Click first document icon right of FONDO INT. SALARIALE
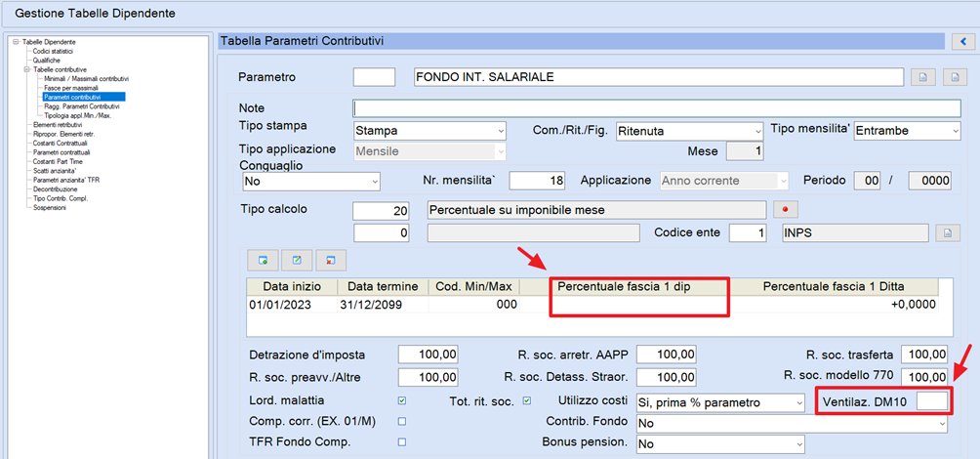The width and height of the screenshot is (980, 459). pos(921,77)
